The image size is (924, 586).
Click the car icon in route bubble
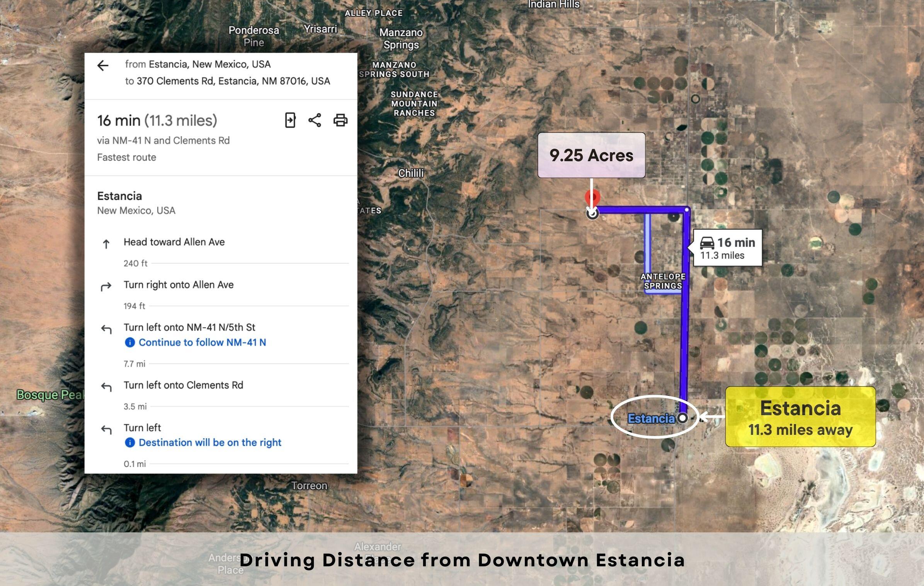pos(707,243)
